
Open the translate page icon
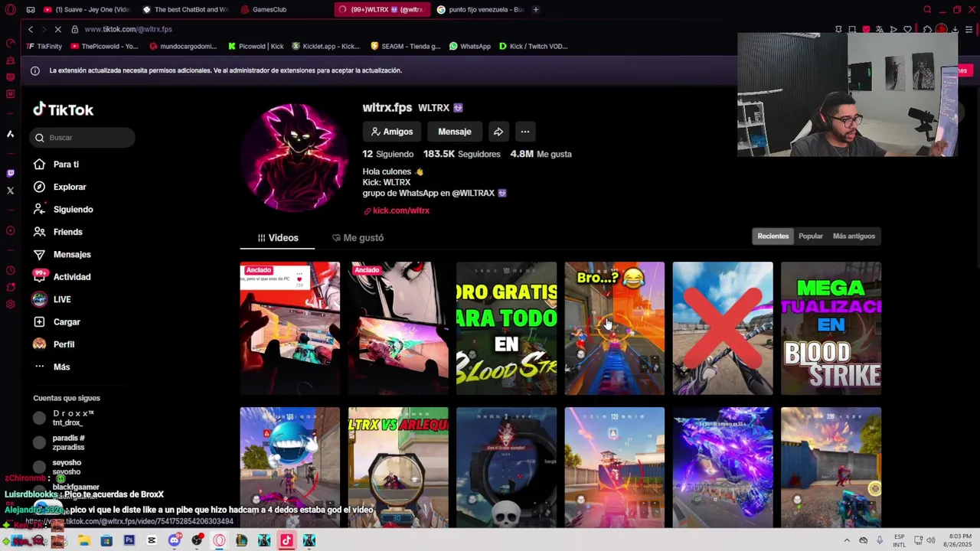pyautogui.click(x=880, y=29)
